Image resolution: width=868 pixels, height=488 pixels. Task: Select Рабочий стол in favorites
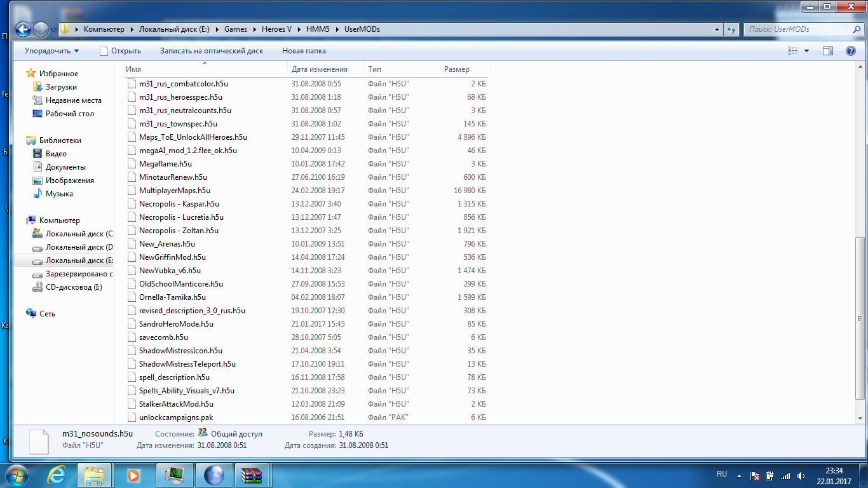click(69, 114)
